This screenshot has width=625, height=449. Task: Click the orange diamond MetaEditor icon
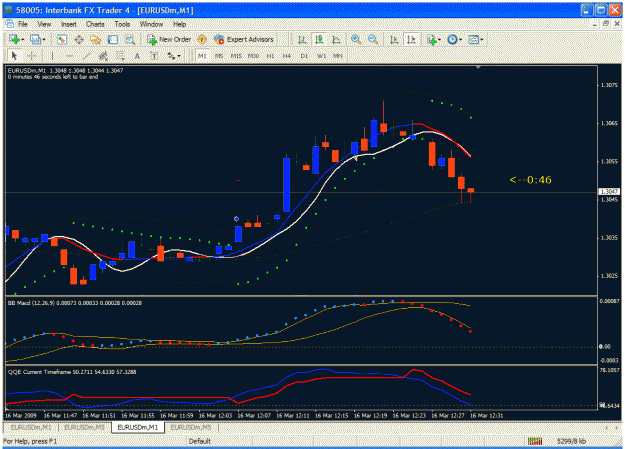tap(202, 39)
